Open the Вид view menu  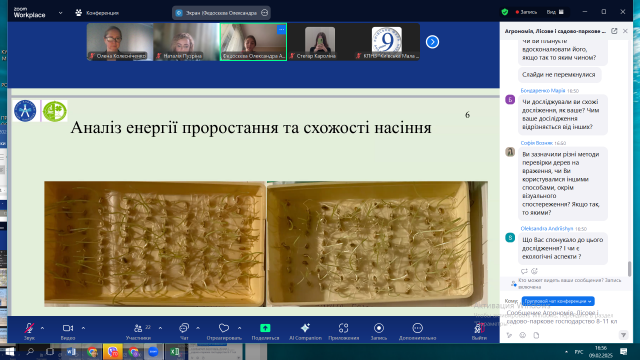coord(555,12)
